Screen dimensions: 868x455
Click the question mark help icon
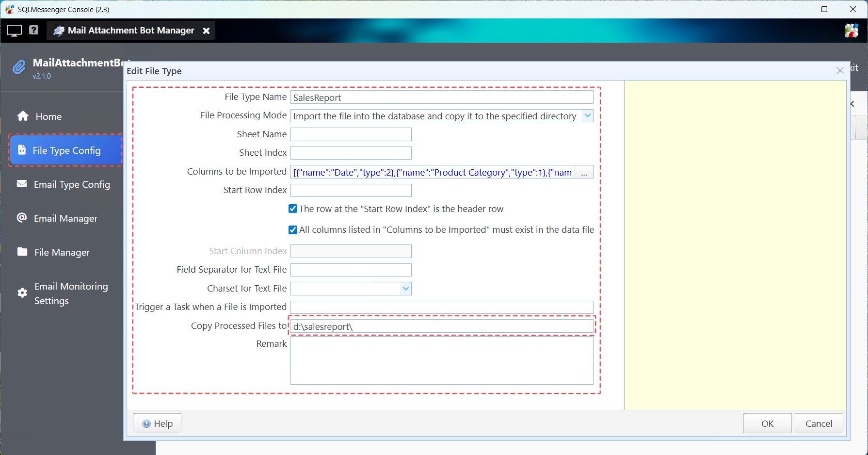[x=33, y=30]
